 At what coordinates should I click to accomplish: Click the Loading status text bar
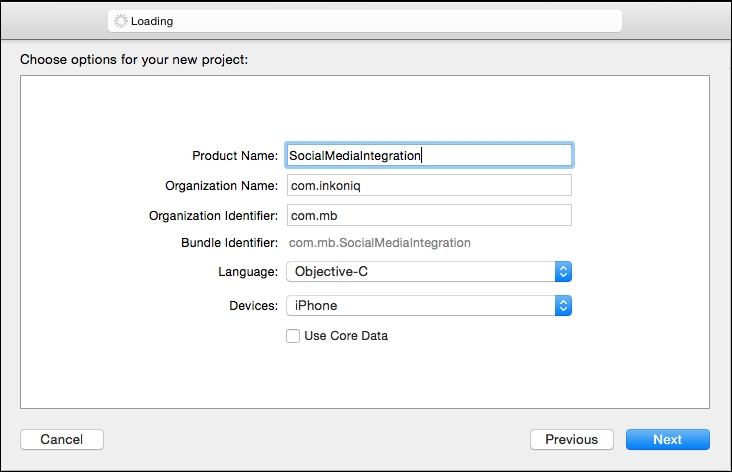point(365,21)
